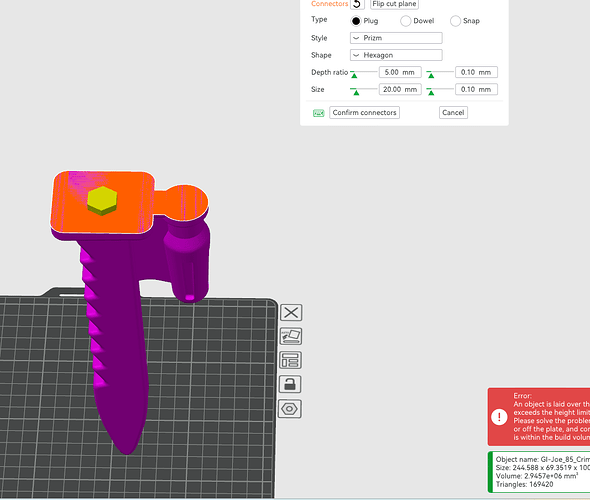Open the Style dropdown showing Prizm

click(x=396, y=38)
